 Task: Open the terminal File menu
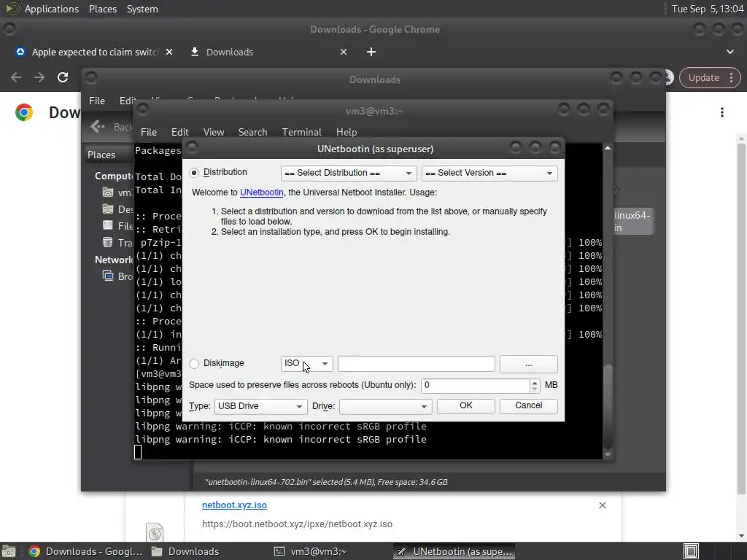(149, 132)
